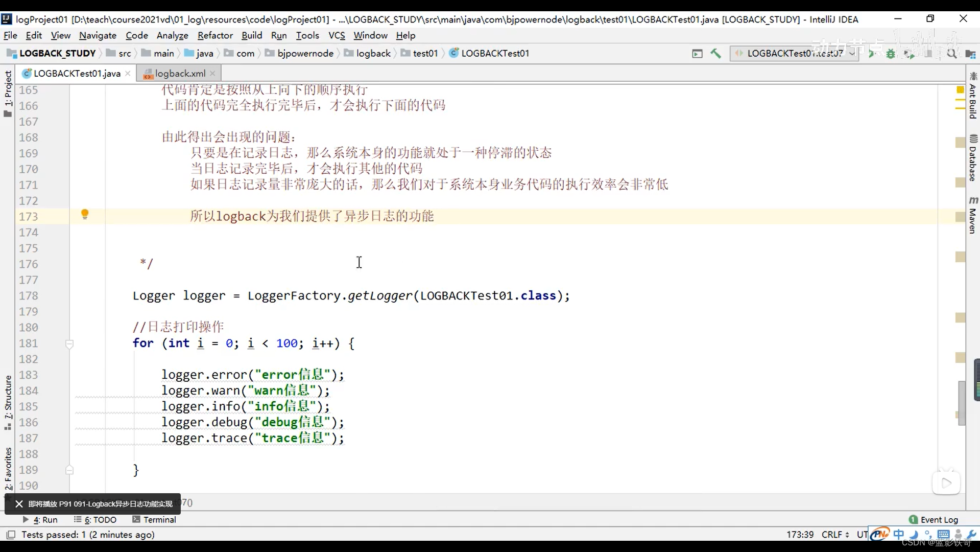
Task: Click the src breadcrumb folder
Action: [x=119, y=53]
